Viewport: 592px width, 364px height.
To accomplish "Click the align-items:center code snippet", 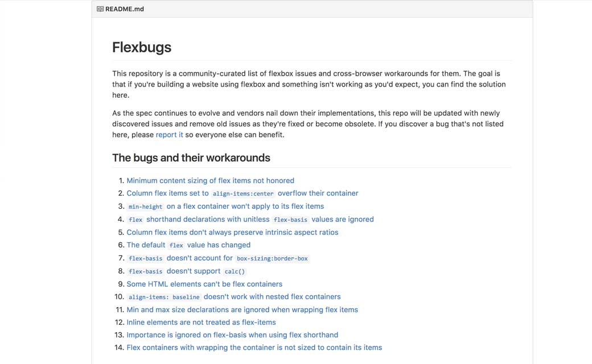I will click(x=243, y=194).
